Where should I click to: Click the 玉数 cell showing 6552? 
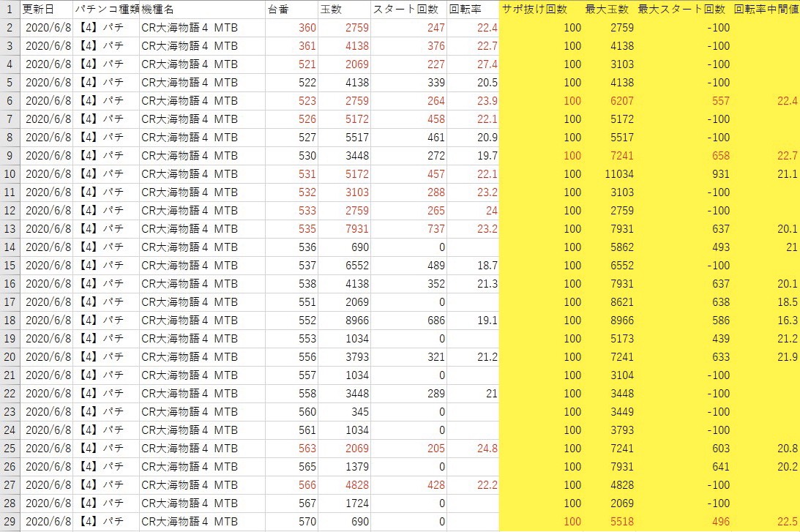346,266
